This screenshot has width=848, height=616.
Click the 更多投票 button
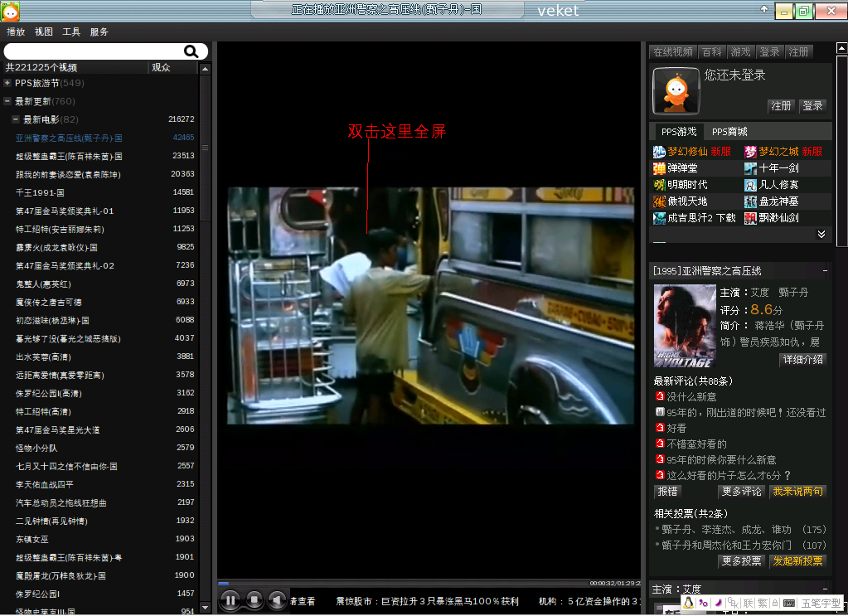(x=741, y=561)
